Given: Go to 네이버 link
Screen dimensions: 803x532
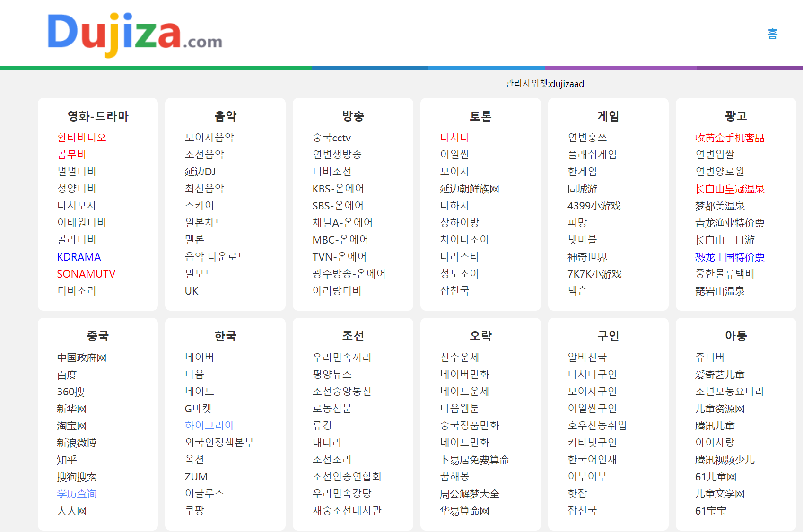Looking at the screenshot, I should [x=199, y=358].
